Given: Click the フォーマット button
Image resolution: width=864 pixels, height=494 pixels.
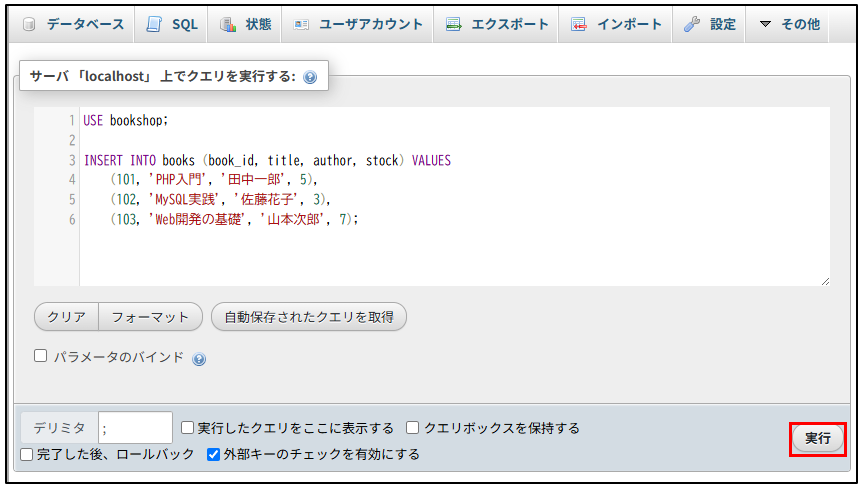Looking at the screenshot, I should tap(150, 317).
